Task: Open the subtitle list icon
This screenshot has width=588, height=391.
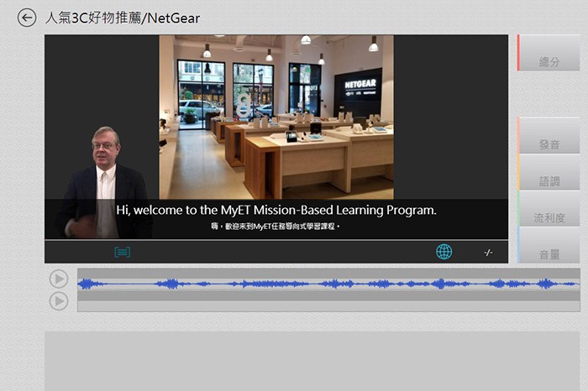Action: [123, 252]
